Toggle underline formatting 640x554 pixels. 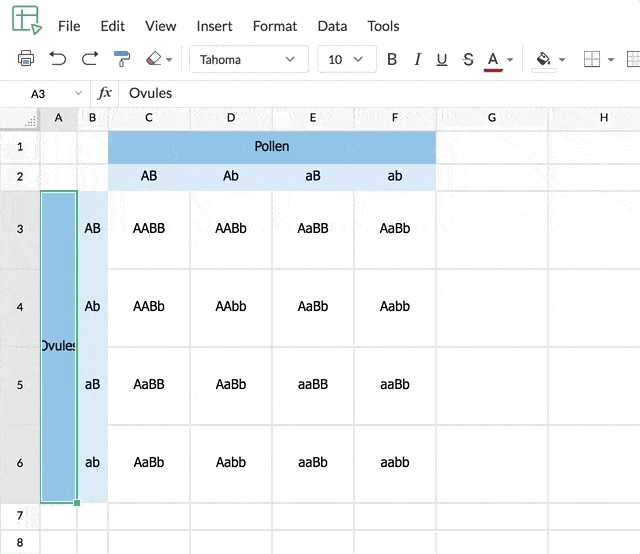point(442,59)
